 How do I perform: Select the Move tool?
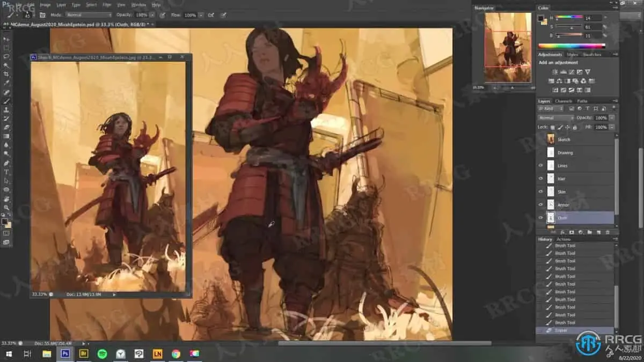click(x=6, y=39)
